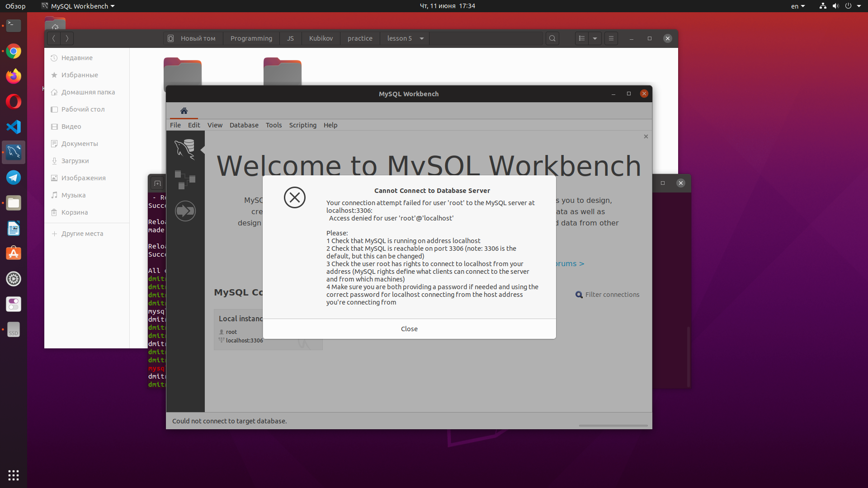Open Tweaks toggle icon in the dock
The image size is (868, 488).
point(14,304)
